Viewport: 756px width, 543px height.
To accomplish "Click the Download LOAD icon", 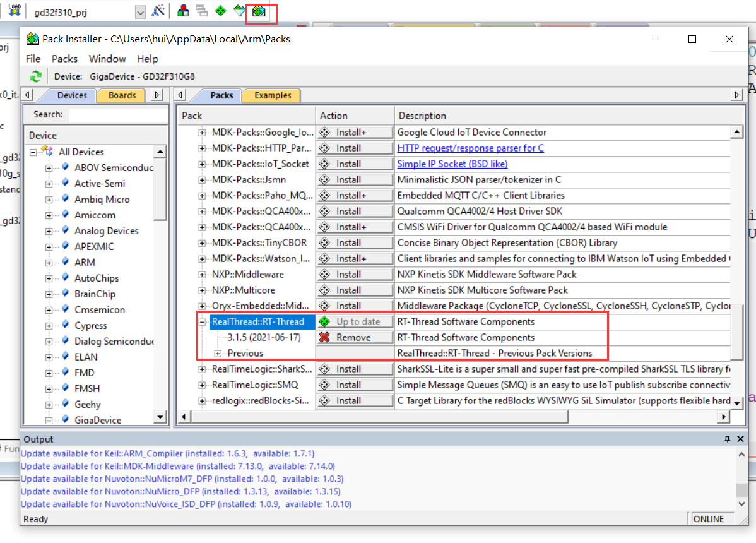I will 14,11.
